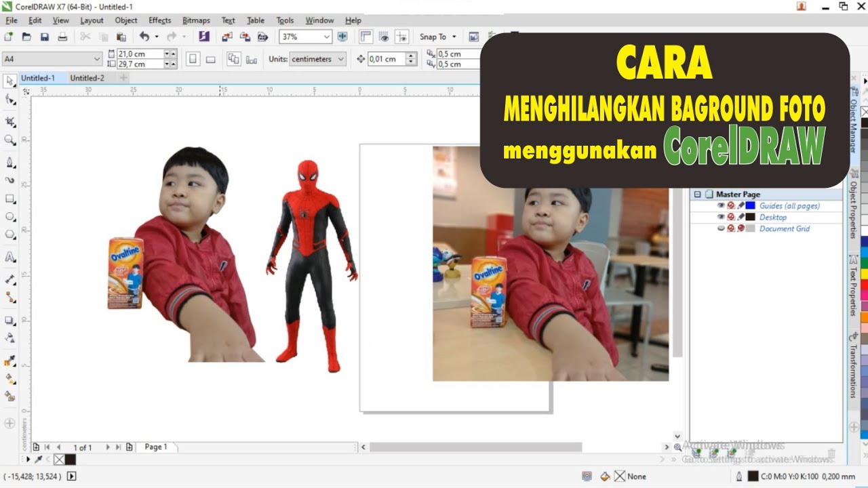Expand the toolbox with the plus button
Viewport: 868px width, 488px height.
[x=9, y=423]
